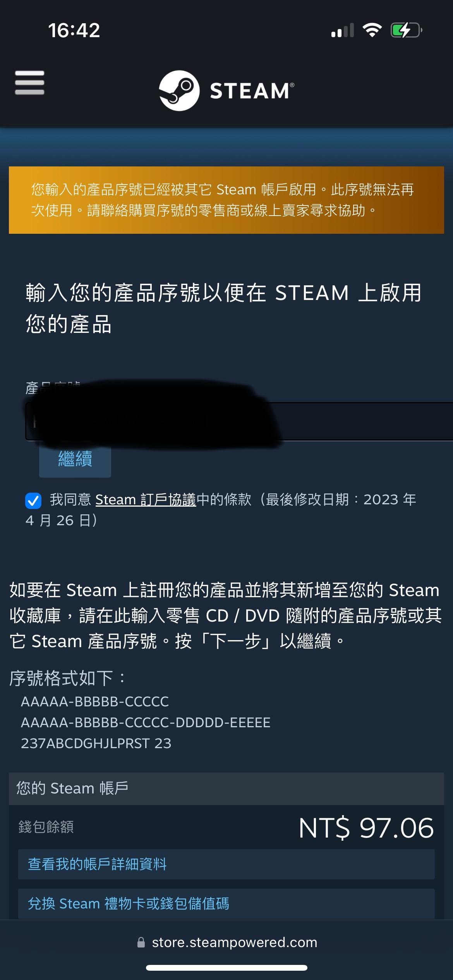
Task: Open 兌換 Steam 禮物卡或錢包儲值碼 link
Action: [226, 904]
